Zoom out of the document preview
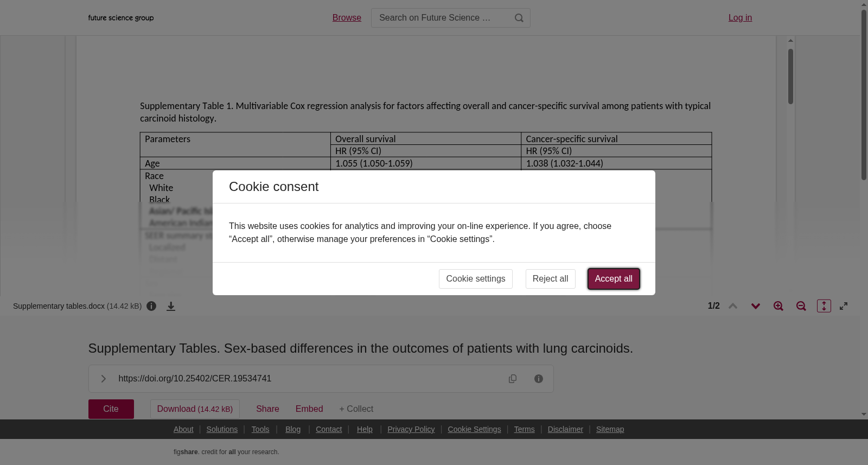 coord(801,306)
